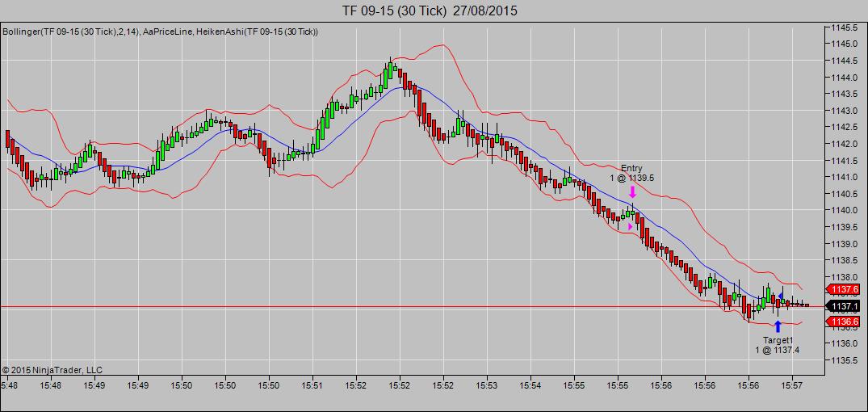Click the 1139.0 price axis label

pos(845,243)
